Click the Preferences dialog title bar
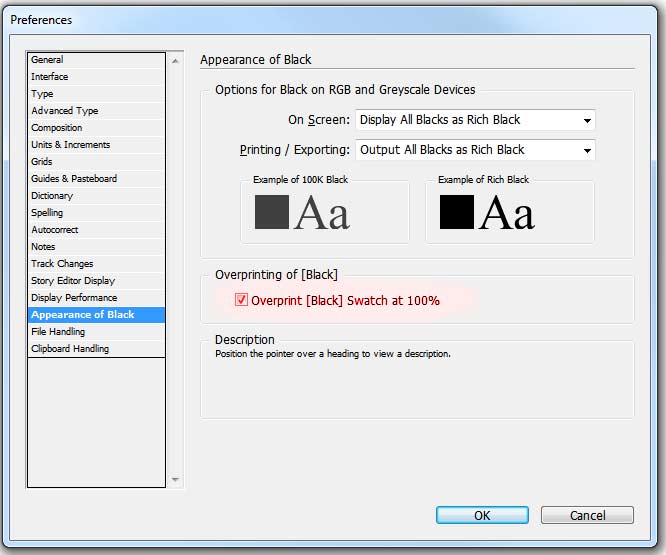 pos(330,20)
